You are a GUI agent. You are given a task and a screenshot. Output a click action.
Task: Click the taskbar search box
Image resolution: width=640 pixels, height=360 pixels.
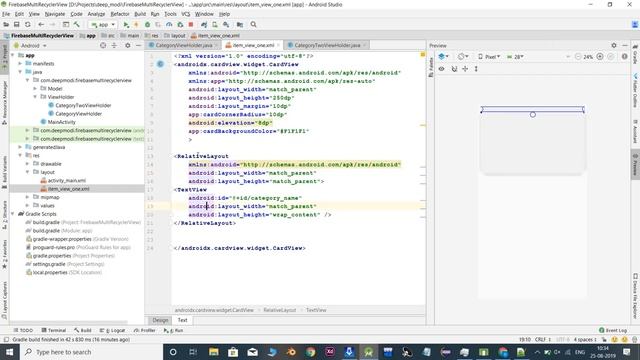point(91,352)
